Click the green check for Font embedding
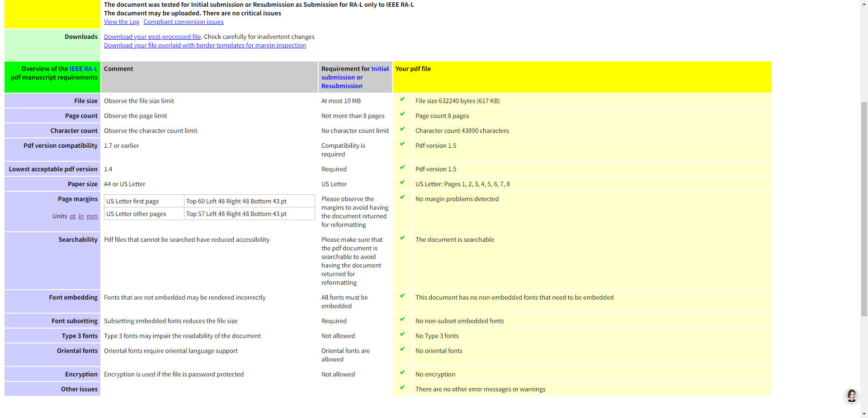The image size is (868, 418). click(402, 296)
